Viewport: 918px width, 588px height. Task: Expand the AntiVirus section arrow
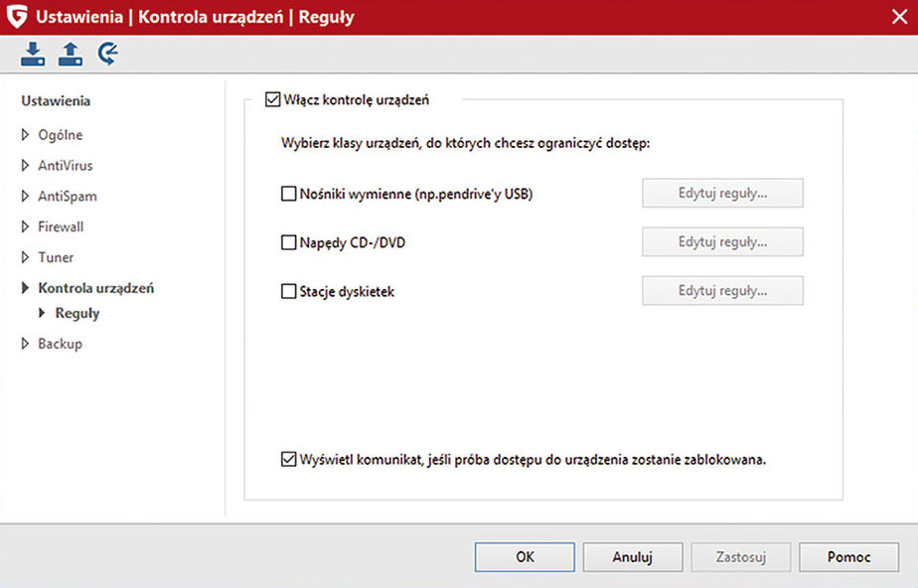tap(26, 166)
